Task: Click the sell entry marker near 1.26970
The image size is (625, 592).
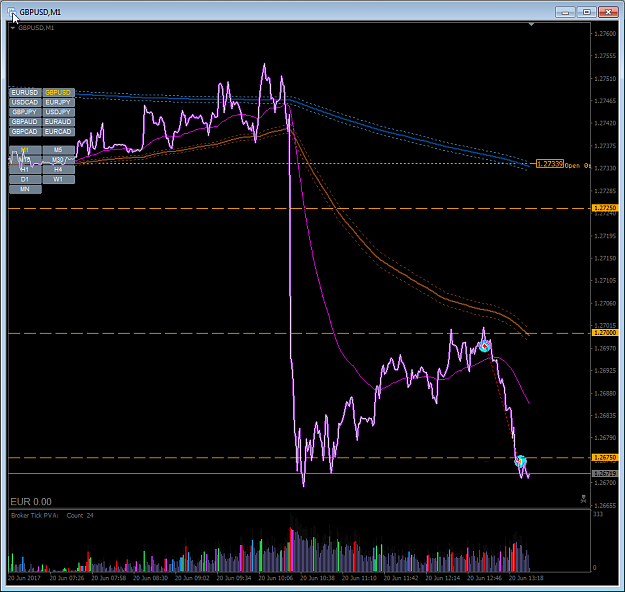Action: tap(484, 346)
